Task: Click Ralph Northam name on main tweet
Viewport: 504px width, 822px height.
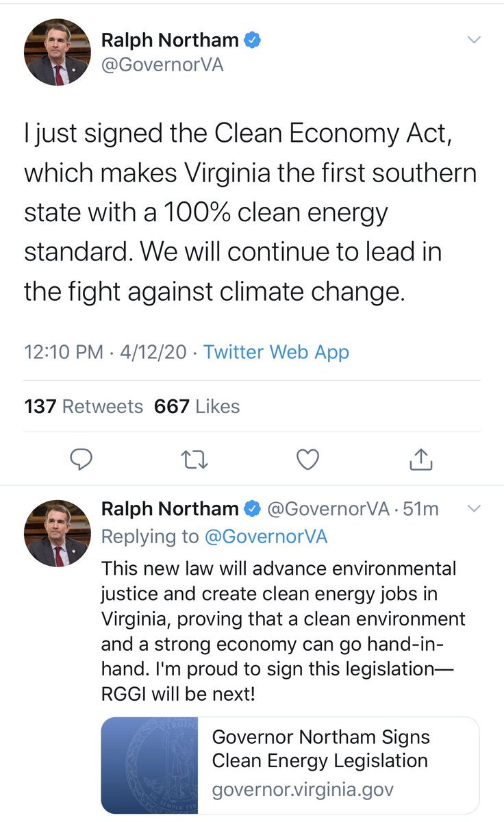Action: (x=168, y=41)
